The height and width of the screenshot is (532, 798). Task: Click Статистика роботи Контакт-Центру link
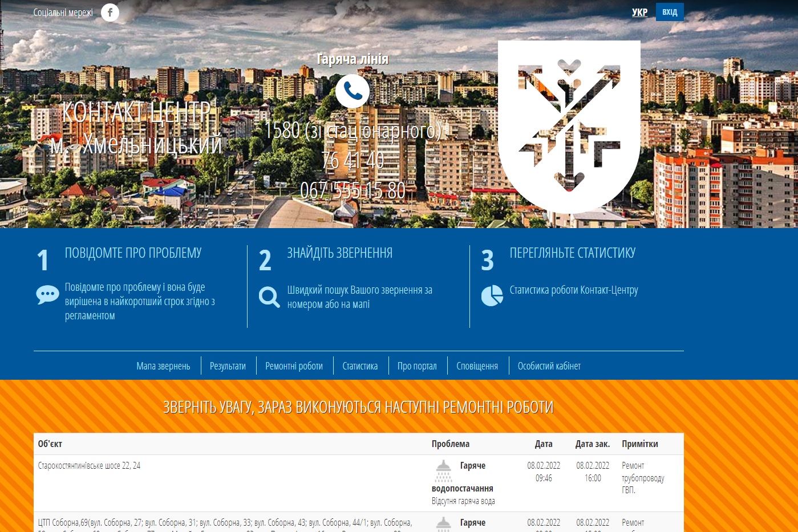(x=574, y=290)
